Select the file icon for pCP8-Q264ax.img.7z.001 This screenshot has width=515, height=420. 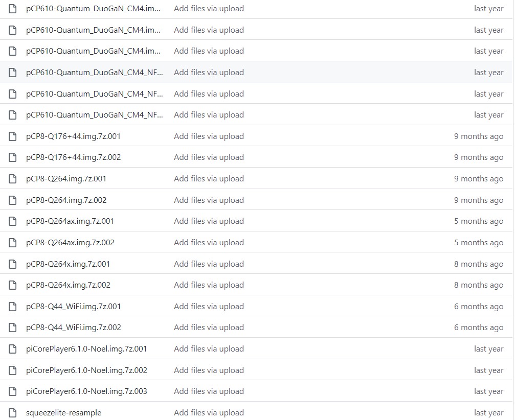(12, 221)
